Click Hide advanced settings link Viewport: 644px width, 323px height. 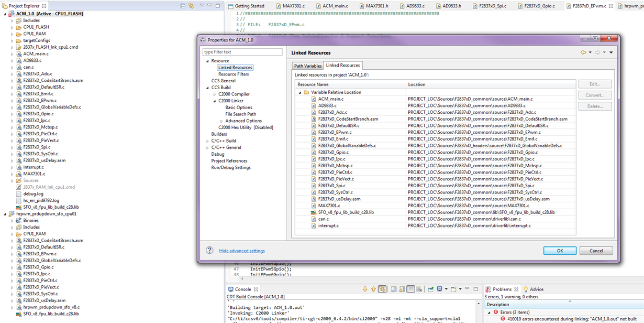pyautogui.click(x=242, y=251)
